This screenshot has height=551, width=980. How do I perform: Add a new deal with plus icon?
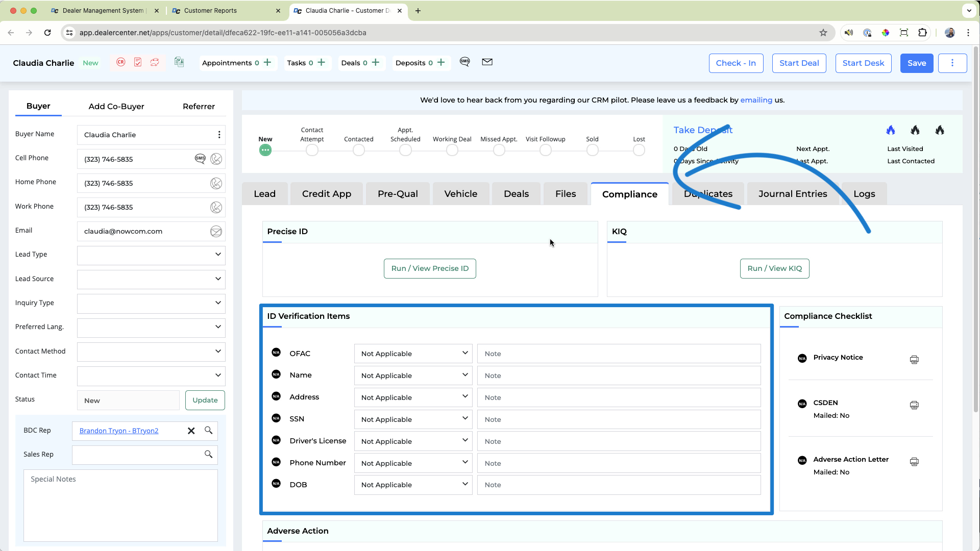376,62
